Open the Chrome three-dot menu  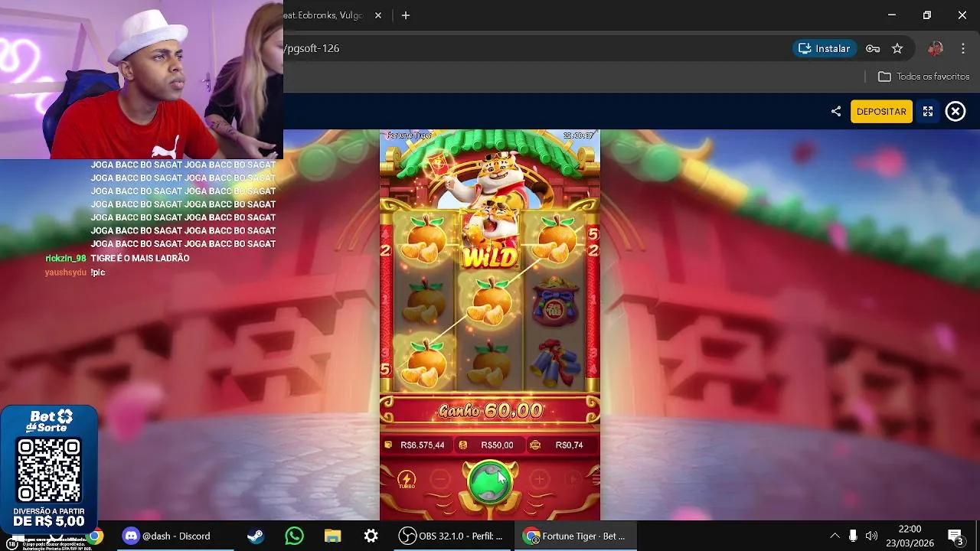click(x=963, y=48)
